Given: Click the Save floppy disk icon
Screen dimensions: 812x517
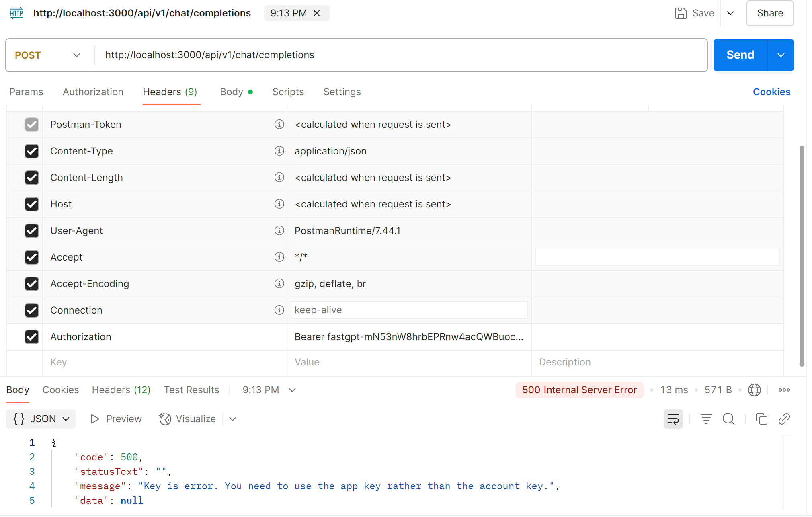Looking at the screenshot, I should [x=681, y=13].
